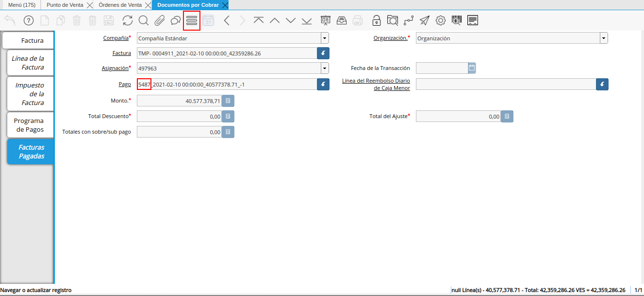Expand the Organización dropdown arrow
The image size is (644, 296).
(x=604, y=38)
